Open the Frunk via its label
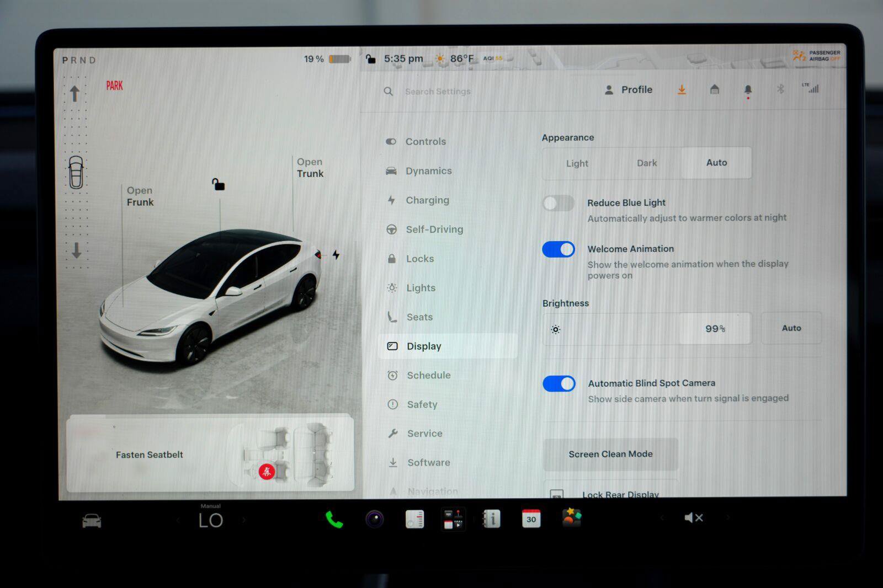Viewport: 883px width, 588px height. tap(140, 196)
